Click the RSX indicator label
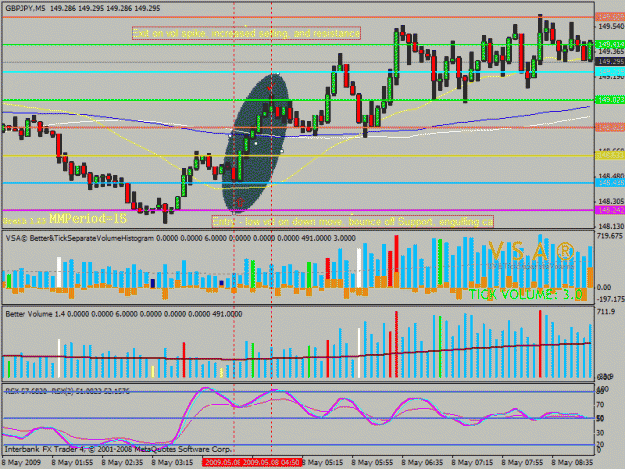This screenshot has width=625, height=469. (x=67, y=391)
